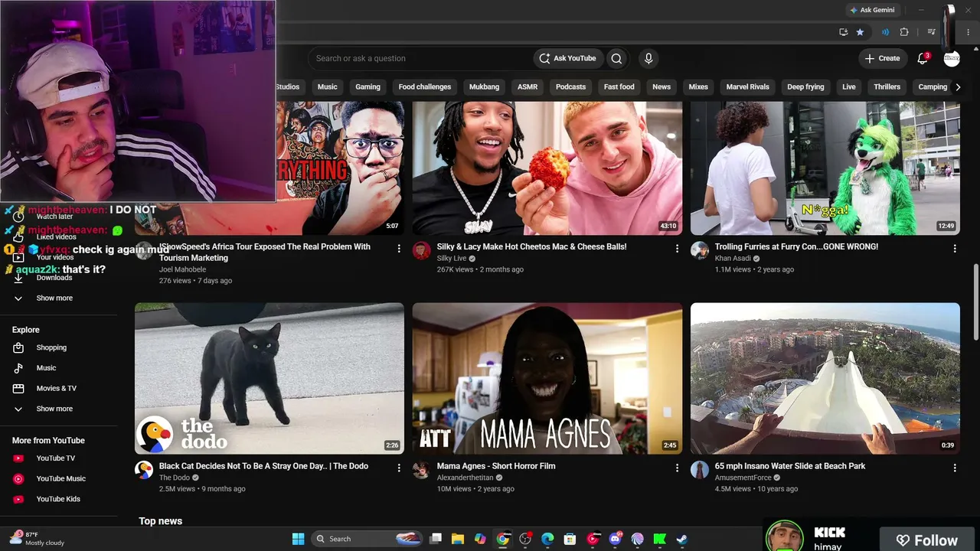
Task: Open Discord from the taskbar
Action: point(615,539)
